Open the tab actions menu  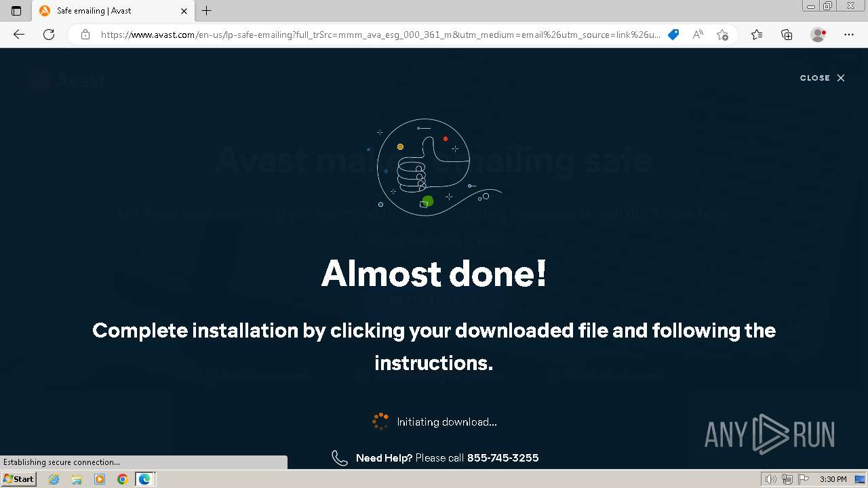[16, 11]
